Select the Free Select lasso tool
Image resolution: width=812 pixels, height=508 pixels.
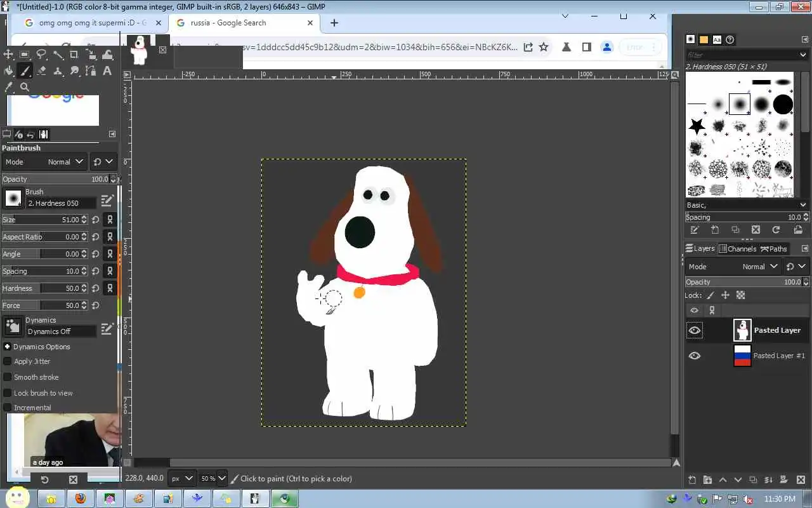(41, 55)
